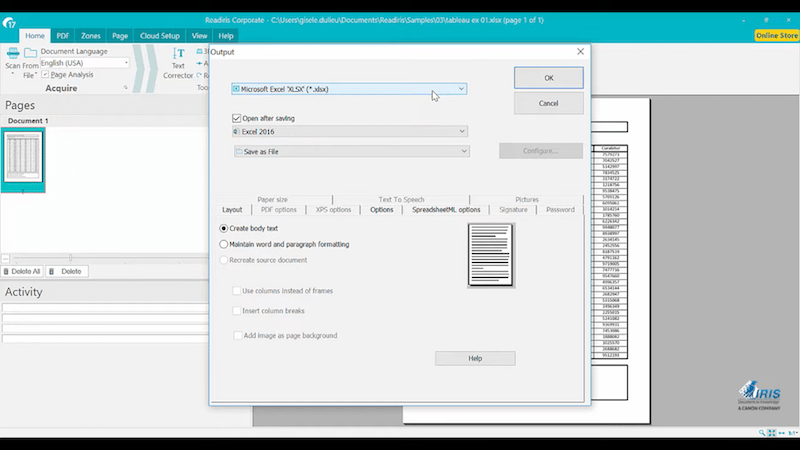
Task: Tick the Use columns instead of frames checkbox
Action: tap(236, 291)
